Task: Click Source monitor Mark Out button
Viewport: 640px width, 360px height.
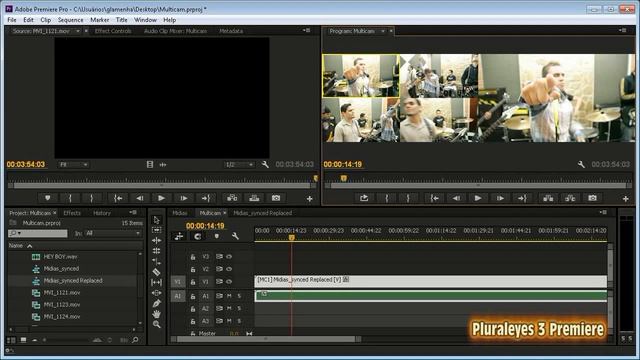Action: (91, 198)
